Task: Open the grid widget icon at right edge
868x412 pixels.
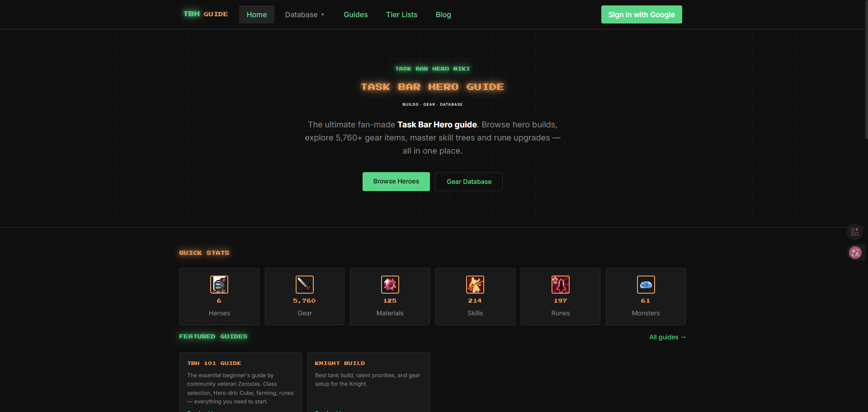Action: coord(855,232)
